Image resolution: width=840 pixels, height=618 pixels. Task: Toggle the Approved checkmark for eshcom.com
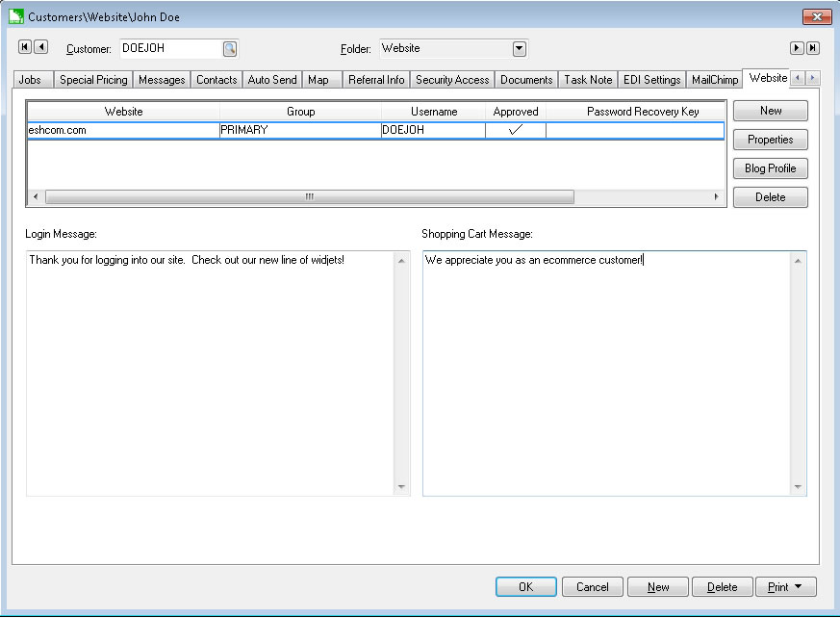click(515, 130)
